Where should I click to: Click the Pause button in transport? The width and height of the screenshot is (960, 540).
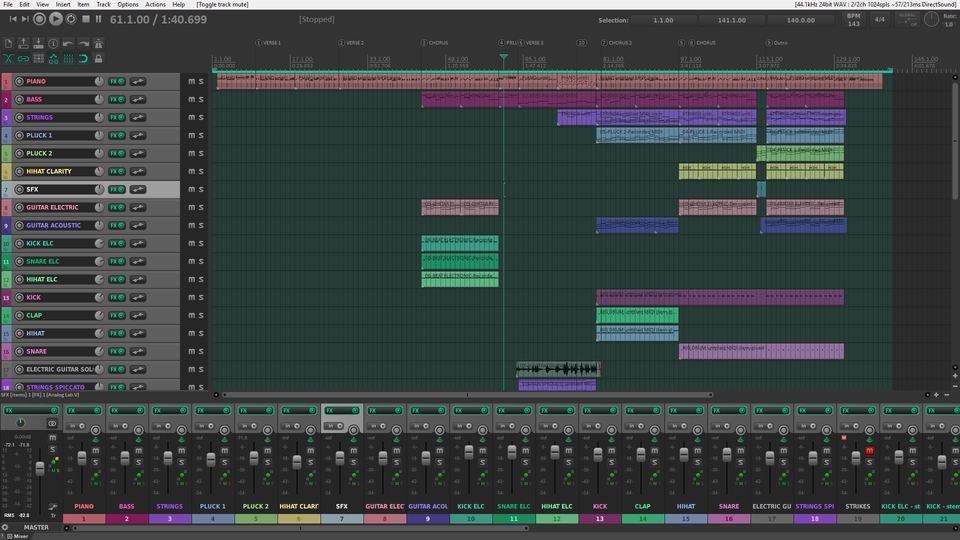click(x=99, y=19)
